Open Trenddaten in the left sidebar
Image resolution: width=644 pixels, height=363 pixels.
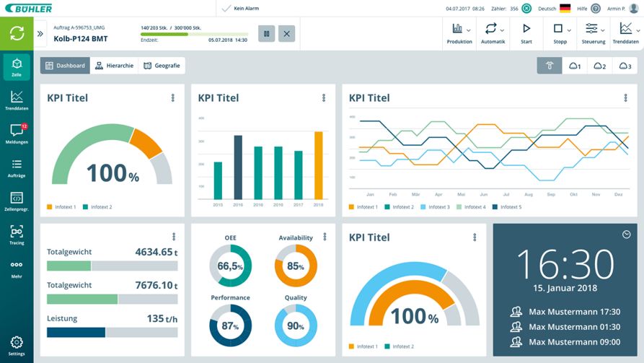coord(17,100)
